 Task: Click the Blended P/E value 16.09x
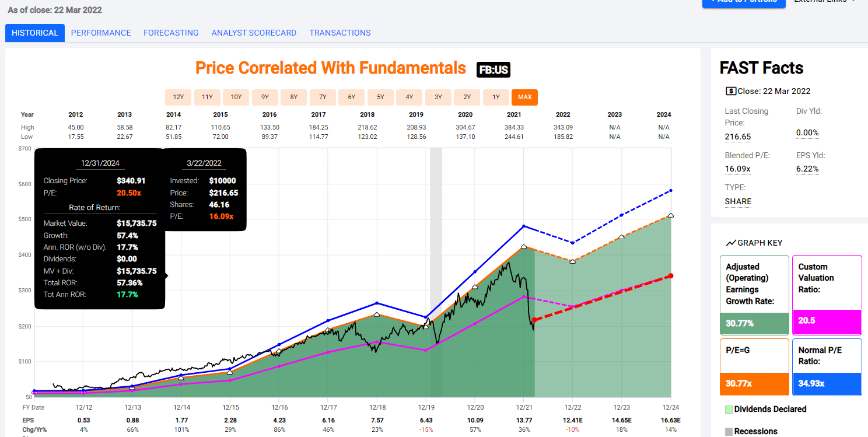[x=737, y=169]
